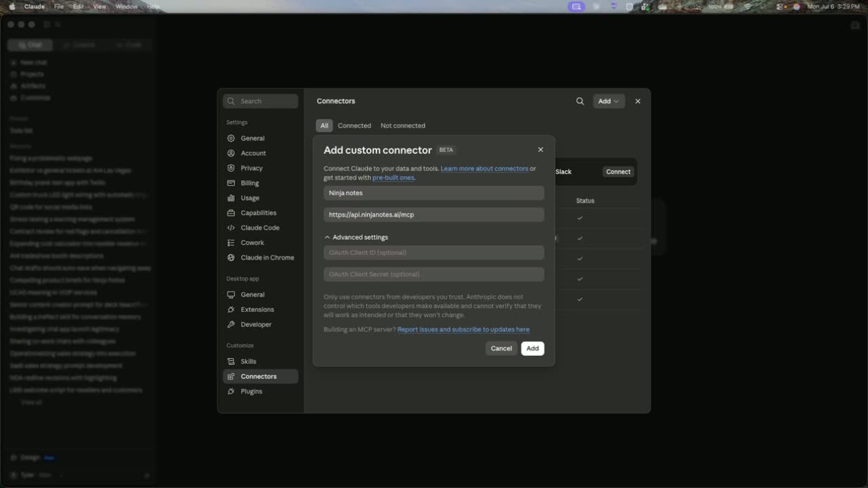The height and width of the screenshot is (488, 868).
Task: Open the Privacy settings page
Action: tap(260, 168)
